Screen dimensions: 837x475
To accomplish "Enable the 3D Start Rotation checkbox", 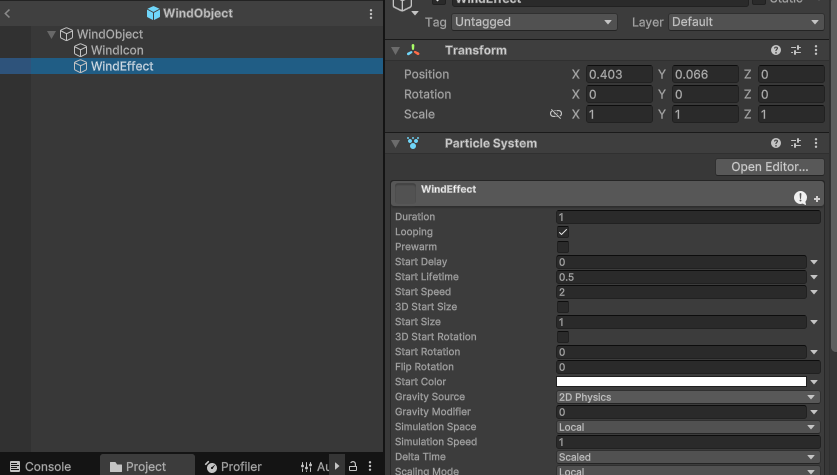I will coord(563,337).
